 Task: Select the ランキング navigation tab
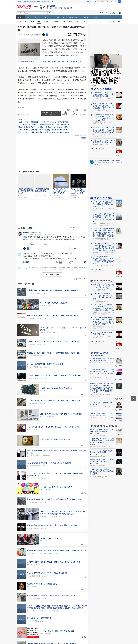pyautogui.click(x=86, y=17)
